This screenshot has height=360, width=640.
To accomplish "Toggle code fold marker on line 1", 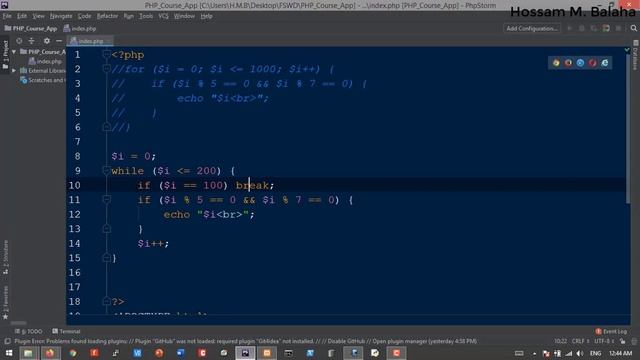I will [107, 54].
